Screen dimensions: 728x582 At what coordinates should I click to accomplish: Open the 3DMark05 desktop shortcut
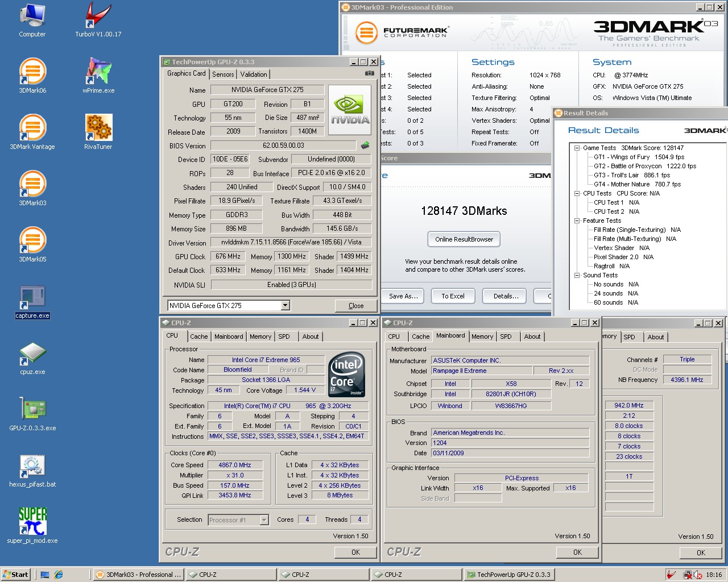click(x=32, y=244)
